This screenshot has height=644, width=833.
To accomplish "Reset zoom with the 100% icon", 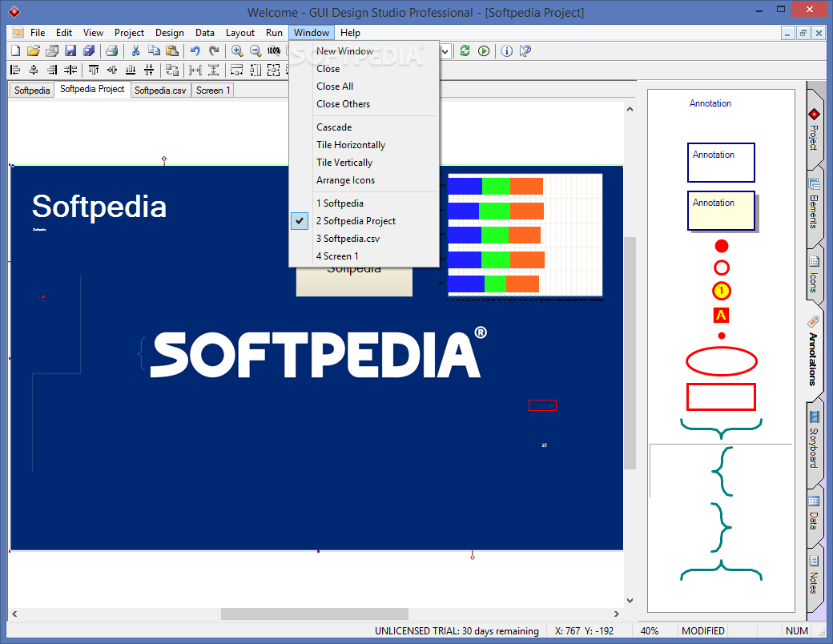I will pos(274,51).
